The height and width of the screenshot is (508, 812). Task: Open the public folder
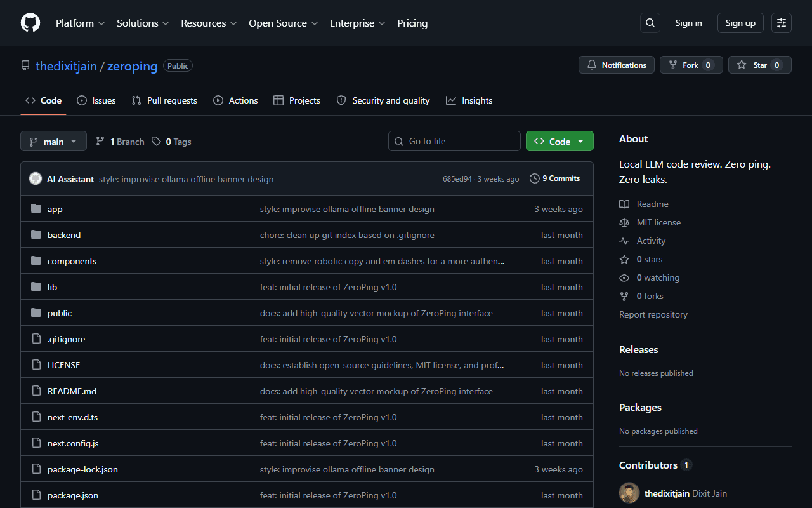(x=60, y=313)
